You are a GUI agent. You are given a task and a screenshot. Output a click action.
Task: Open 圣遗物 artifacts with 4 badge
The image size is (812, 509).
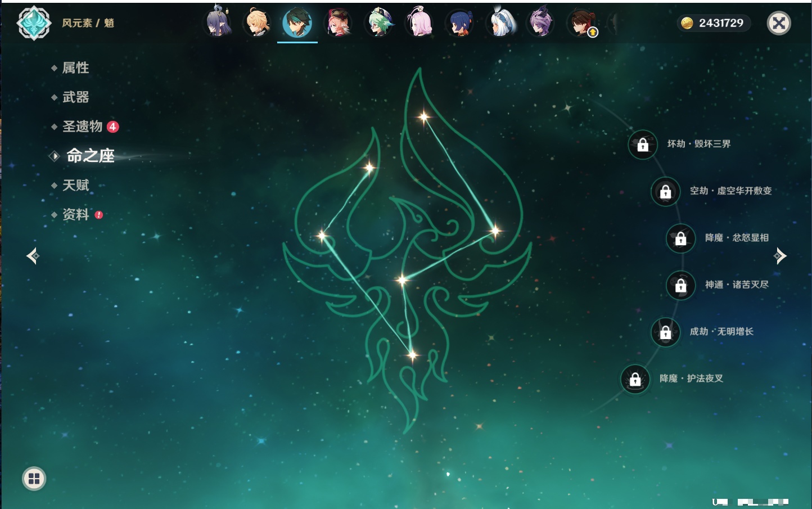(83, 127)
